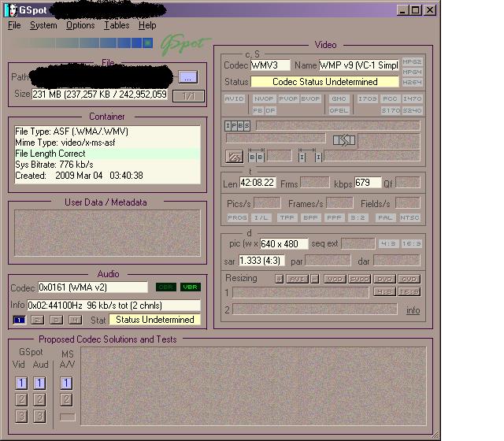504x441 pixels.
Task: Click the PAL indicator
Action: pos(385,217)
